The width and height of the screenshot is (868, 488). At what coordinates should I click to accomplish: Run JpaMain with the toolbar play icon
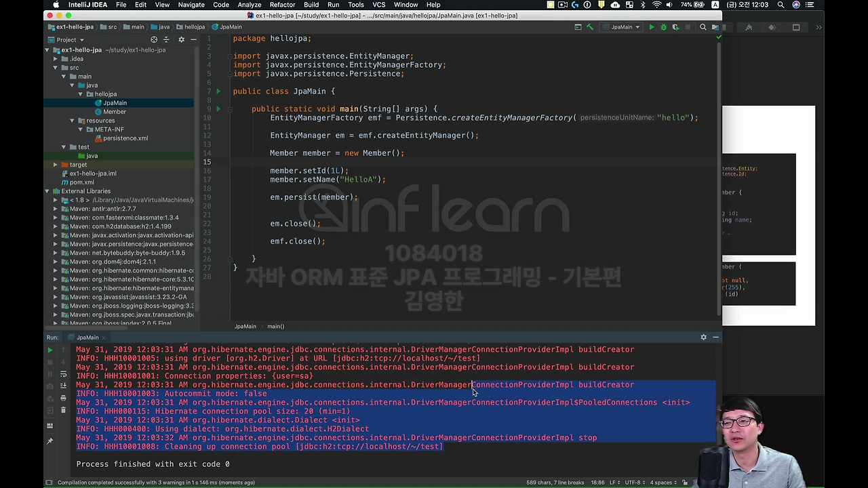point(652,27)
